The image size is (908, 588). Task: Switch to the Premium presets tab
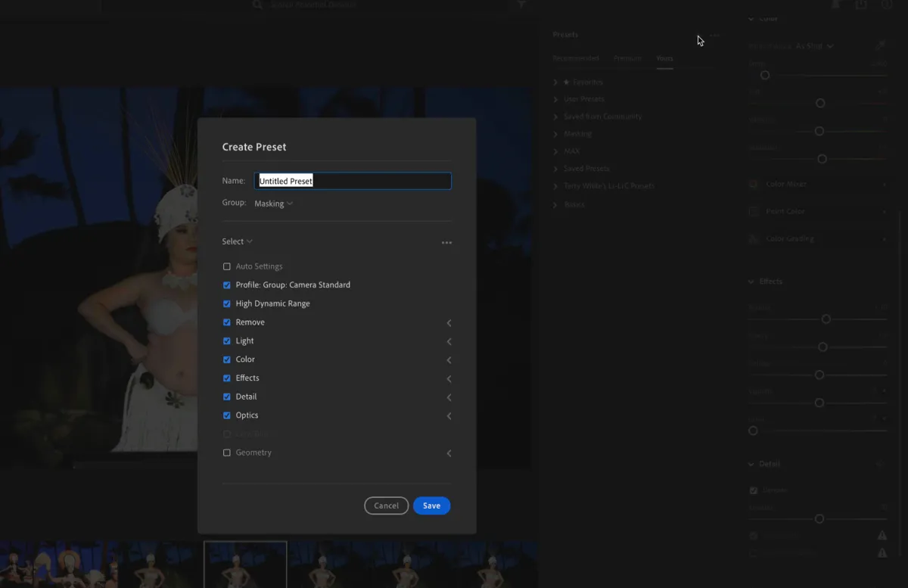[627, 58]
